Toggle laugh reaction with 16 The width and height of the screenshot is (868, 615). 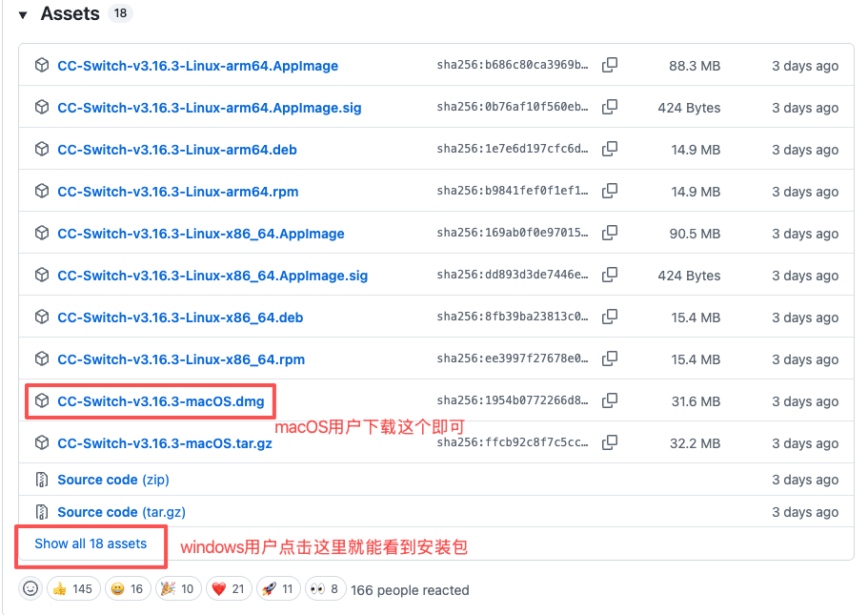[x=128, y=588]
